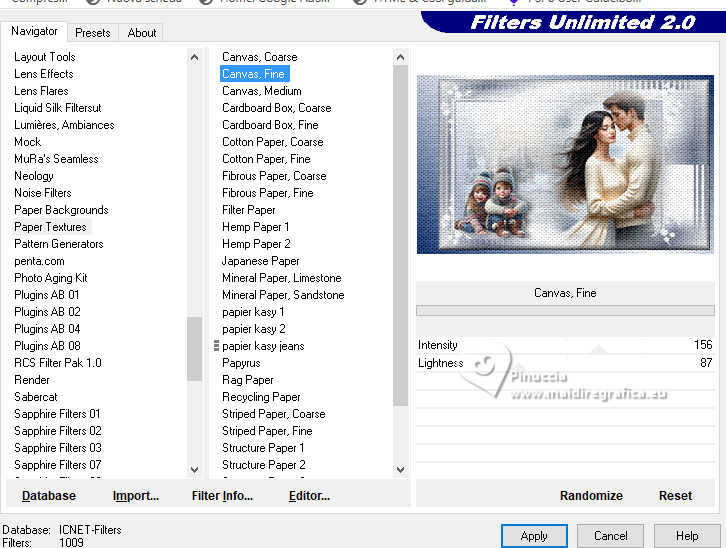
Task: Select the Sabercat category
Action: click(36, 397)
